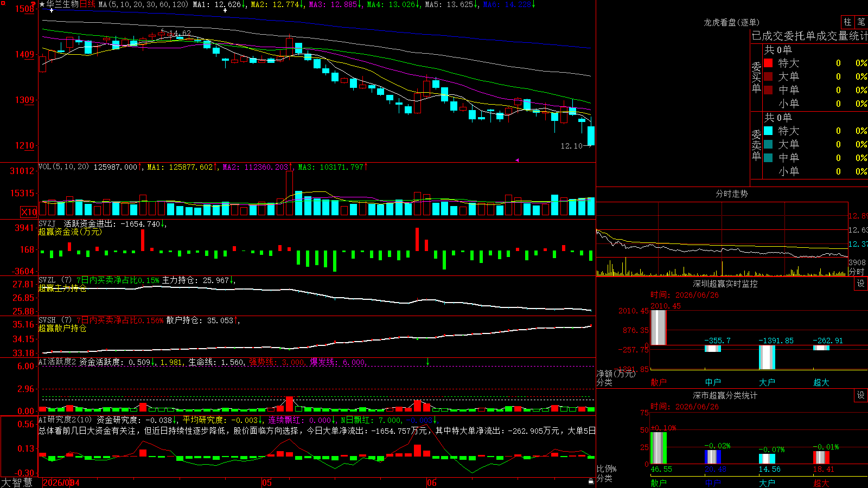
Task: Click the 平均研究度 value text
Action: tap(220, 420)
